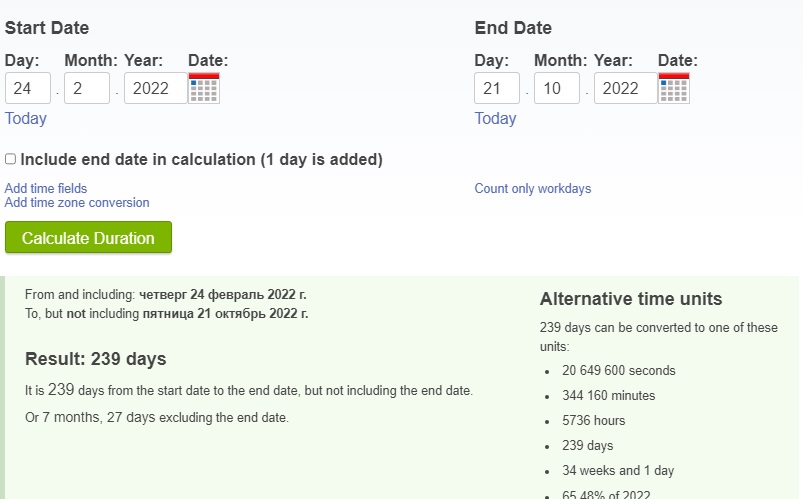The image size is (803, 499).
Task: Open the Start Date calendar picker icon
Action: [204, 88]
